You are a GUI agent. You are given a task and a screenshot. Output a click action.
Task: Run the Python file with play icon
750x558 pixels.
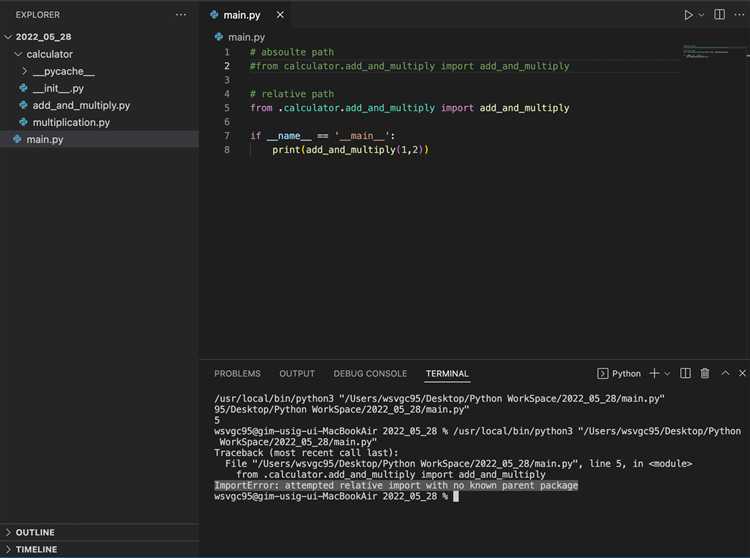coord(688,15)
